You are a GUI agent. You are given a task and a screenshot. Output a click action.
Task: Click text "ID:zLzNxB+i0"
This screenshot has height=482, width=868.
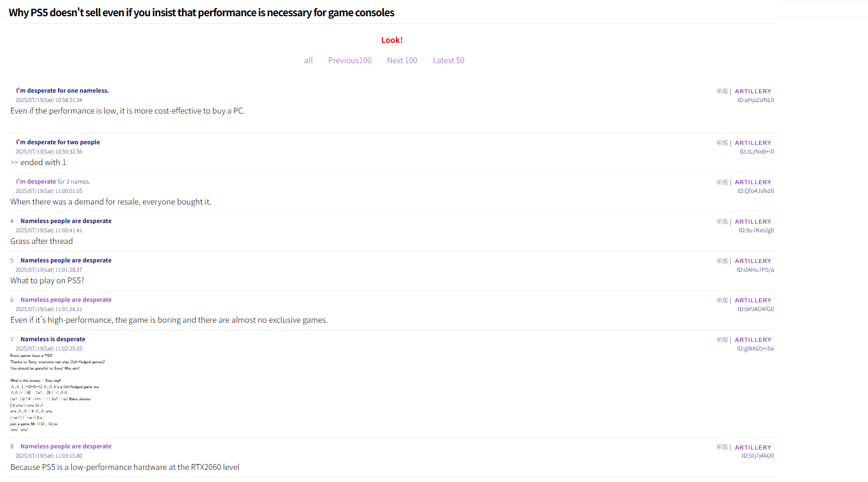757,152
